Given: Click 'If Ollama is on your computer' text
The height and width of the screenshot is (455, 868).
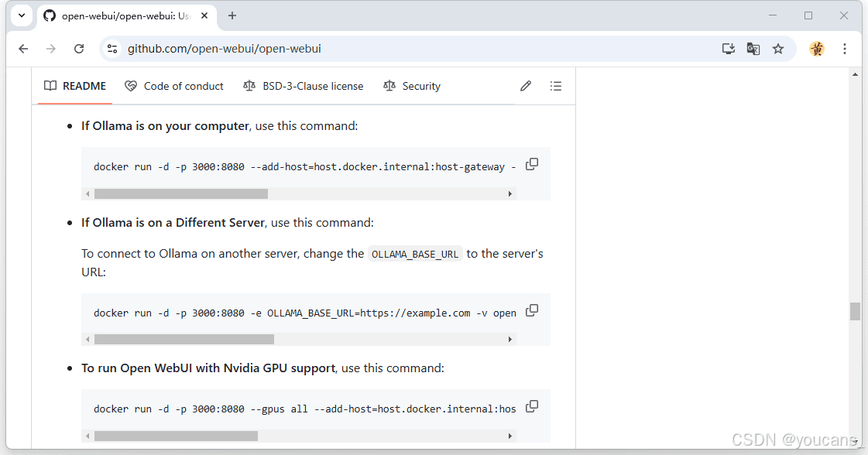Looking at the screenshot, I should [165, 125].
